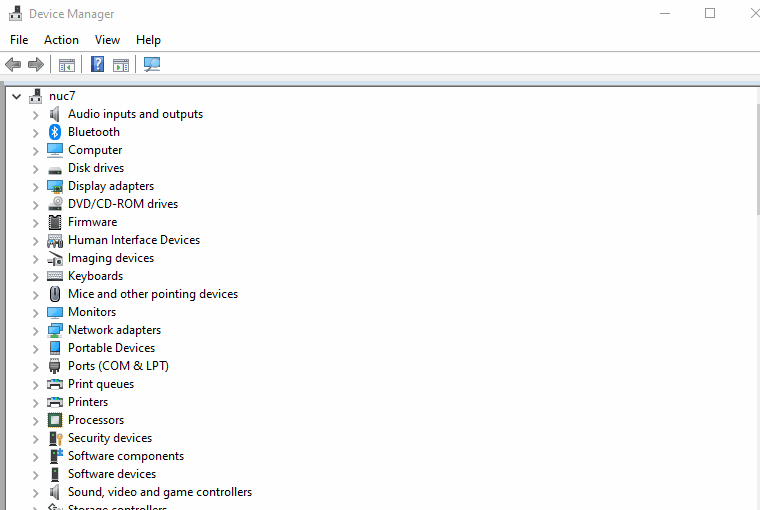The width and height of the screenshot is (760, 510).
Task: Expand the Human Interface Devices category
Action: [x=35, y=241]
